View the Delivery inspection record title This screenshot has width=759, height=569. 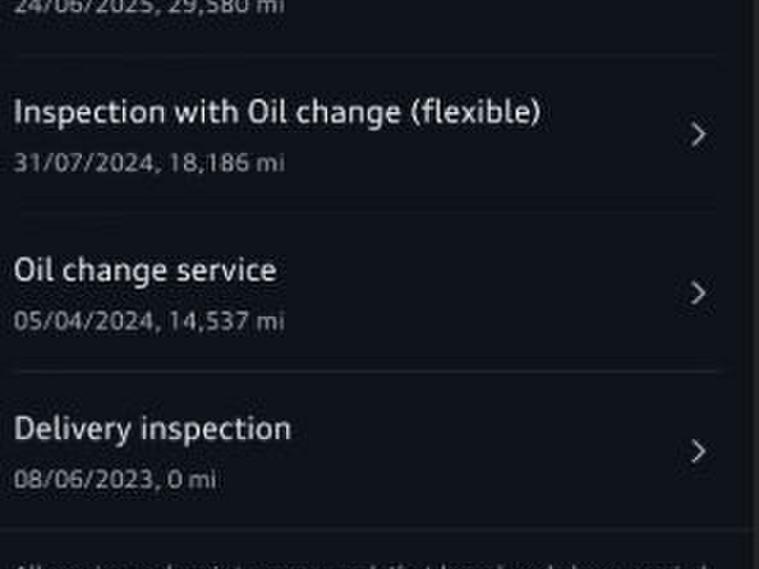pos(152,429)
